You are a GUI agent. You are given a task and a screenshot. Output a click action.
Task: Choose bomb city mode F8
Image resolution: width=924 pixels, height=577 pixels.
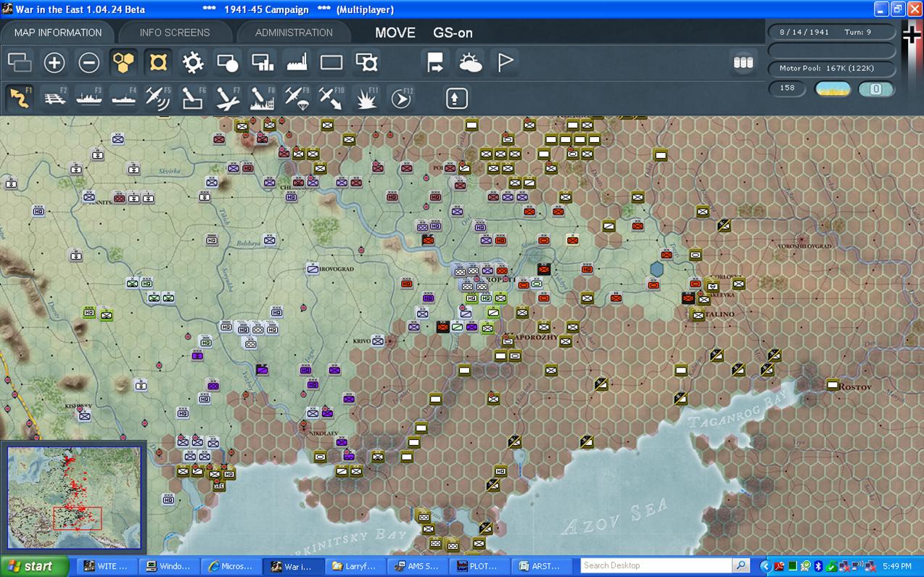point(262,98)
